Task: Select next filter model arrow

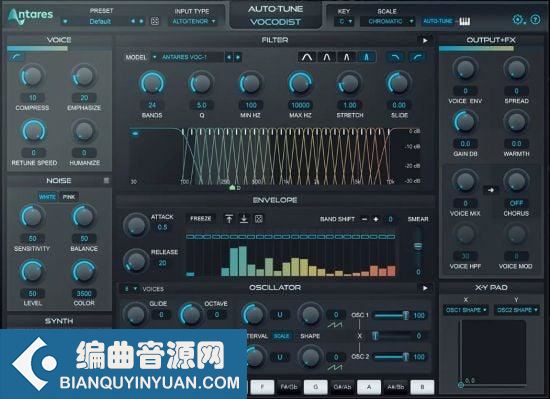Action: coord(237,57)
